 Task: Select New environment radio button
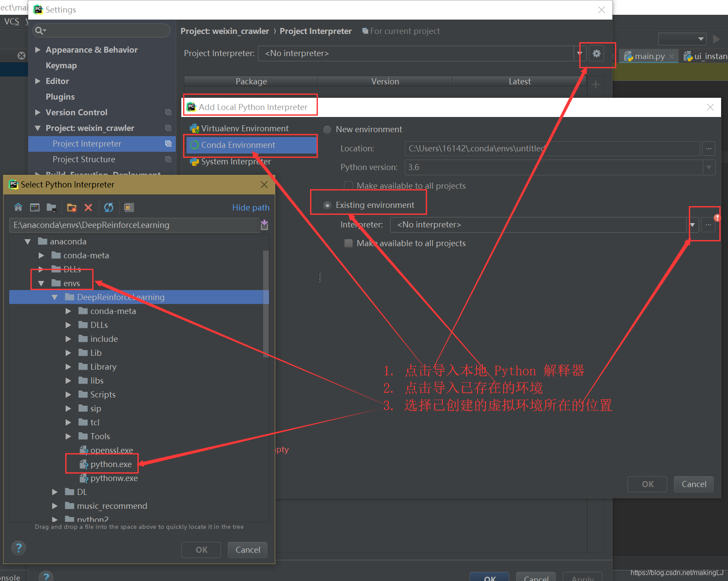point(327,130)
